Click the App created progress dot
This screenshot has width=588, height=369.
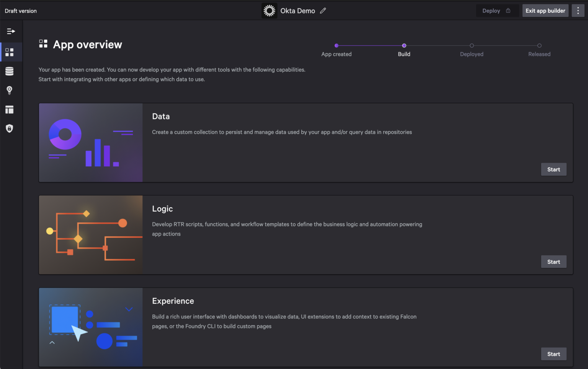point(336,46)
